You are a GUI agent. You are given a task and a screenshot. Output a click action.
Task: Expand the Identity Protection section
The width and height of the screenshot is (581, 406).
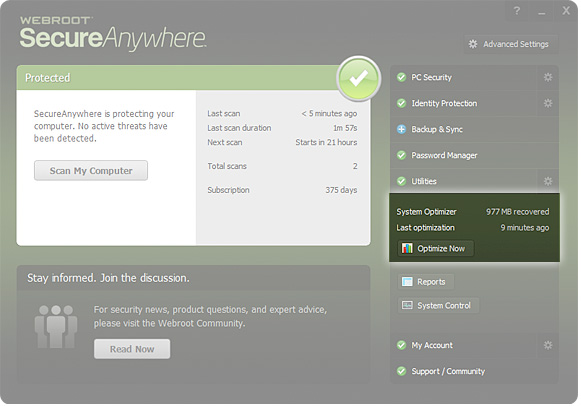pos(463,103)
